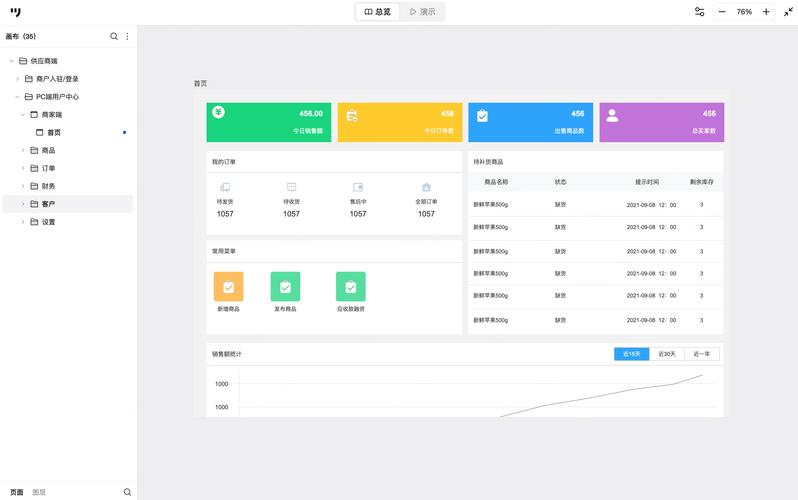Click the 发布商品 green shortcut icon
The image size is (798, 500).
coord(285,287)
